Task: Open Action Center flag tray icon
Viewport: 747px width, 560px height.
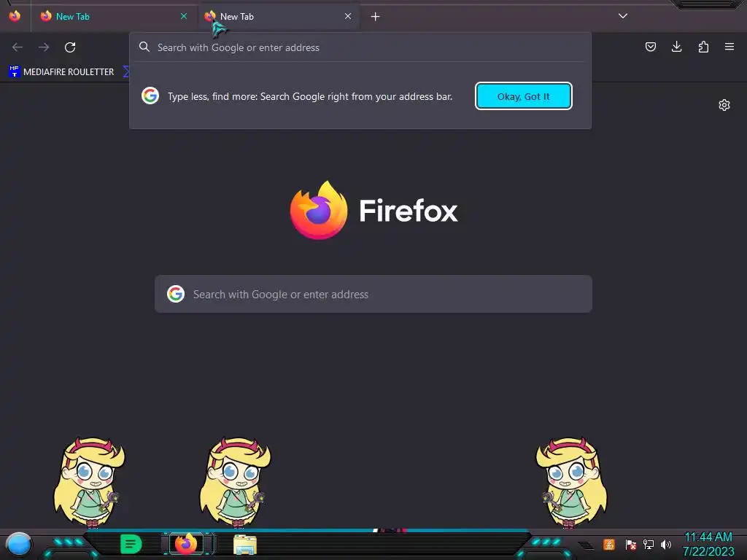Action: click(x=631, y=544)
